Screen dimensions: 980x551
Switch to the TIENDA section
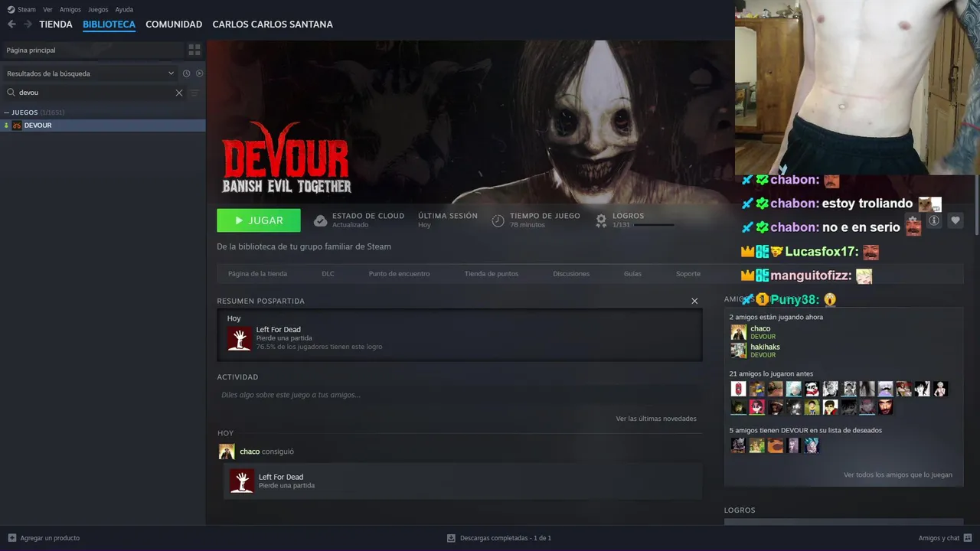[56, 24]
